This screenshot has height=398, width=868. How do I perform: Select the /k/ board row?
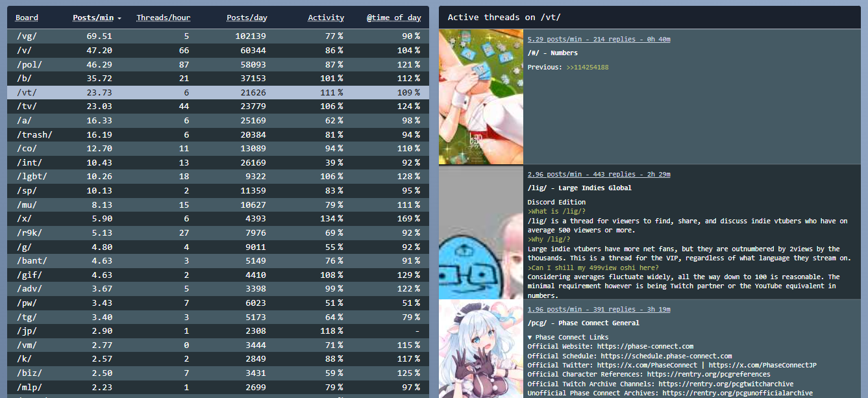pos(218,360)
